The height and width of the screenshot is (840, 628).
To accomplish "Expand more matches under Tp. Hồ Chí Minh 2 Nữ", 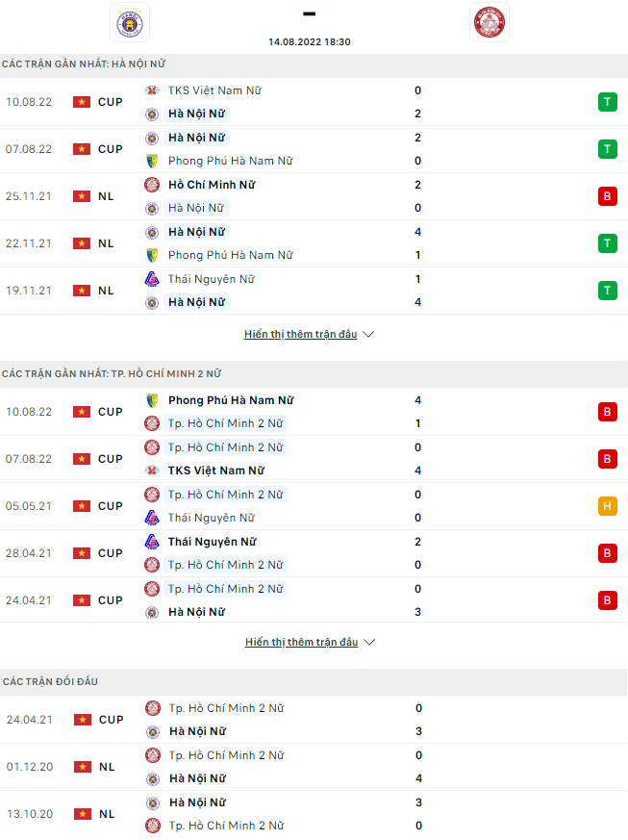I will 300,642.
